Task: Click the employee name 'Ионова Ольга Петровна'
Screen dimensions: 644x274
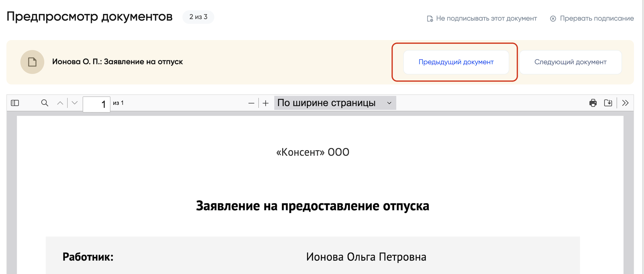Action: pos(366,257)
